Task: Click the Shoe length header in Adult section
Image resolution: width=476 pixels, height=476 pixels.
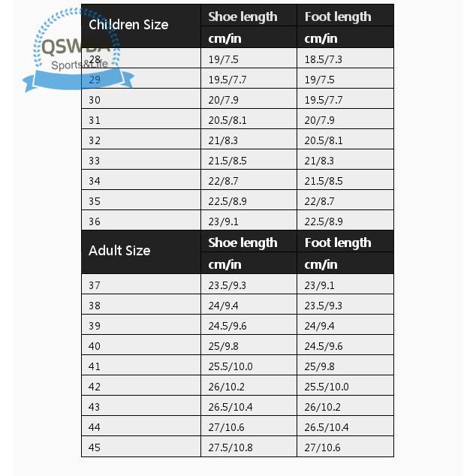Action: [x=243, y=243]
